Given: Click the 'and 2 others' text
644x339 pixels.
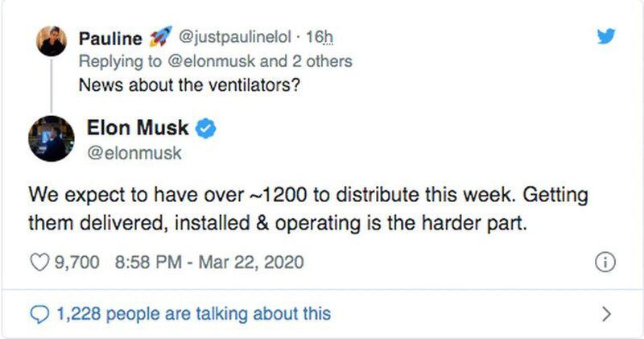Looking at the screenshot, I should click(306, 61).
